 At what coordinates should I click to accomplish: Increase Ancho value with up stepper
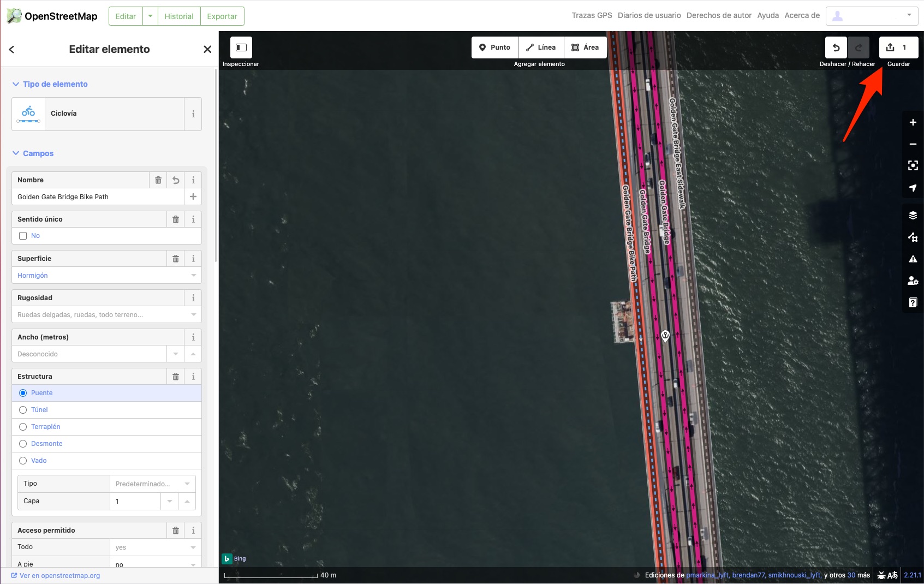193,354
